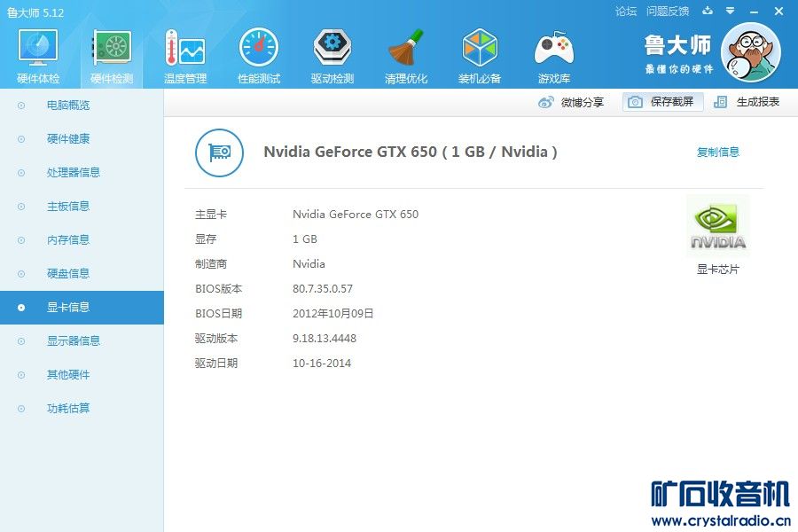The width and height of the screenshot is (798, 532).
Task: Click the 制造商 value Nvidia
Action: (309, 263)
